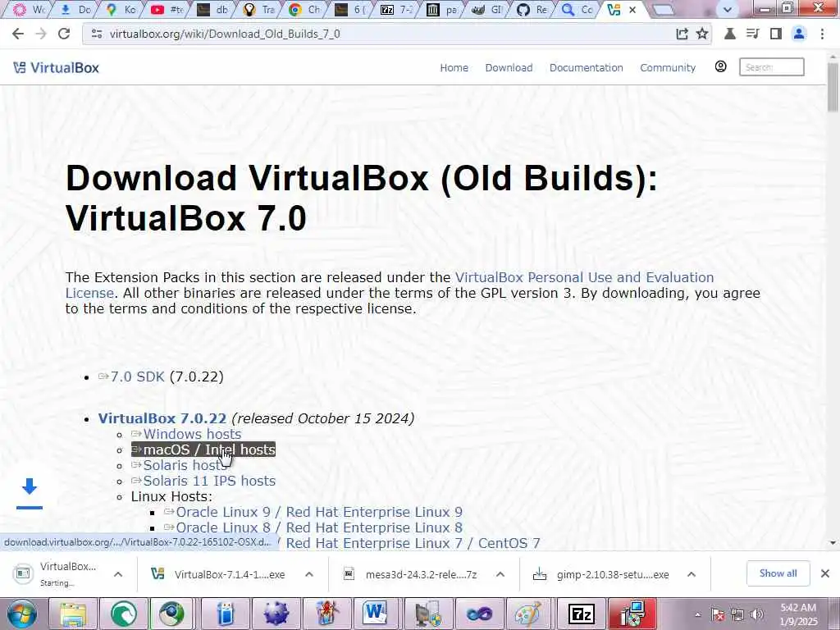Open the clock showing 5:42 AM
The height and width of the screenshot is (630, 840).
[x=799, y=614]
